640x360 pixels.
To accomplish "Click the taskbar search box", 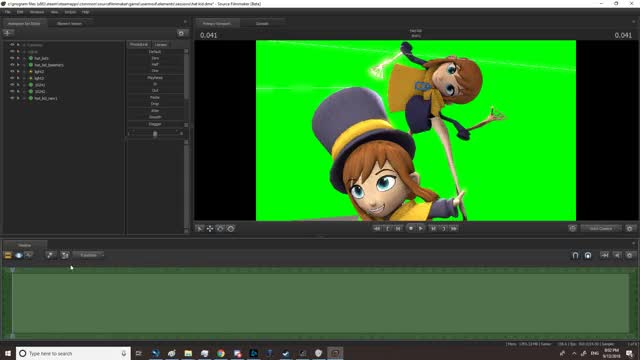I will [x=73, y=353].
